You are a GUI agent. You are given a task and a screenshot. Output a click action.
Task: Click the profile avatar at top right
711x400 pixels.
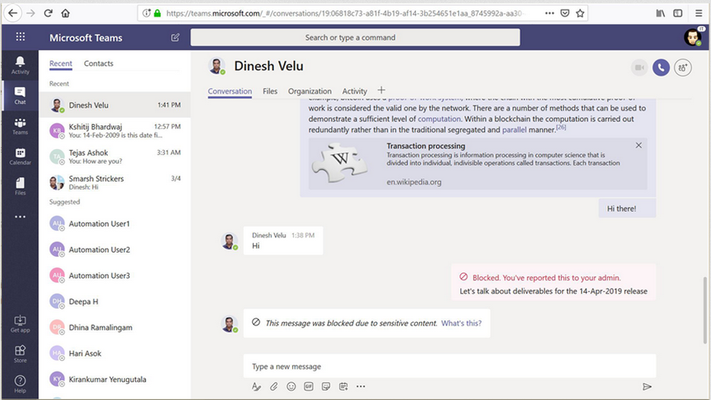click(x=693, y=37)
